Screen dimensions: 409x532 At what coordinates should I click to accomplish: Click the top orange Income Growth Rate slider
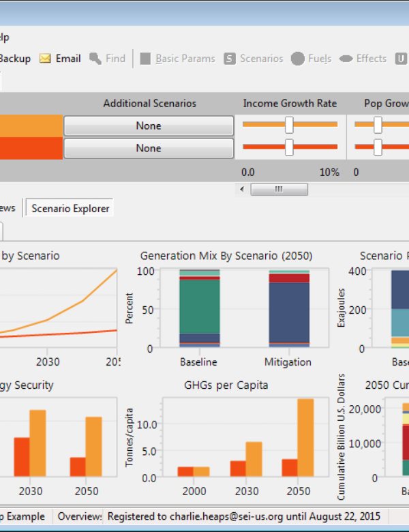(x=289, y=125)
